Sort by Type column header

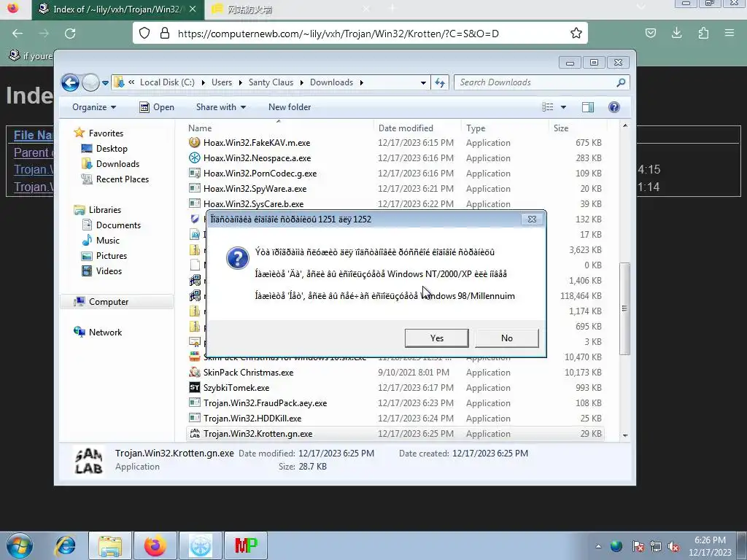(505, 128)
